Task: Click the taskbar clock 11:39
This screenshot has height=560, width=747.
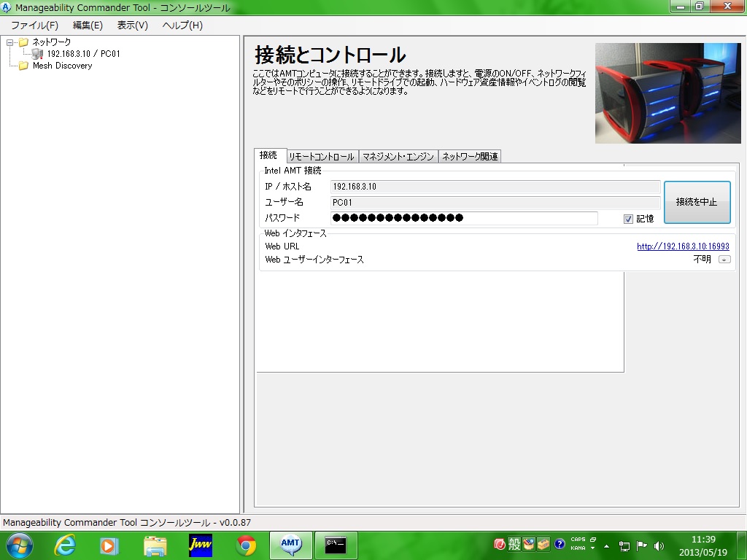Action: (703, 540)
